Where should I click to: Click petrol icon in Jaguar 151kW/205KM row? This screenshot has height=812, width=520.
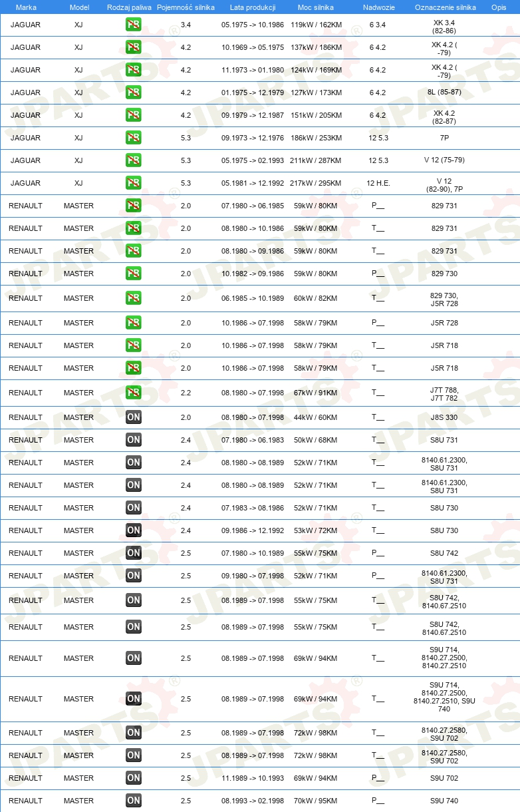(x=134, y=115)
